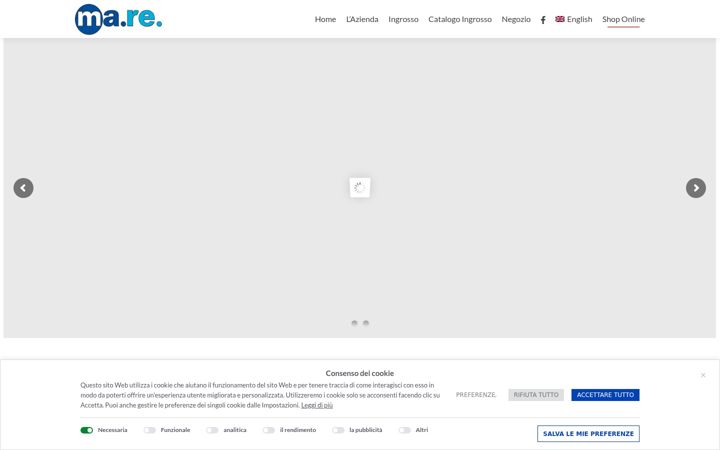This screenshot has width=720, height=450.
Task: Click the PREFERENZE button
Action: pyautogui.click(x=476, y=395)
